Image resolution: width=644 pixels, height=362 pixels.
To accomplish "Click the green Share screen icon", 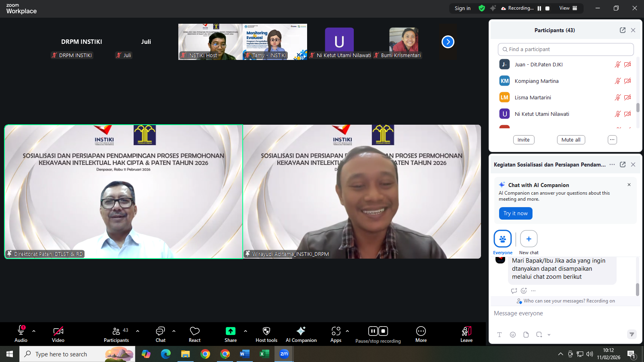I will coord(231,331).
